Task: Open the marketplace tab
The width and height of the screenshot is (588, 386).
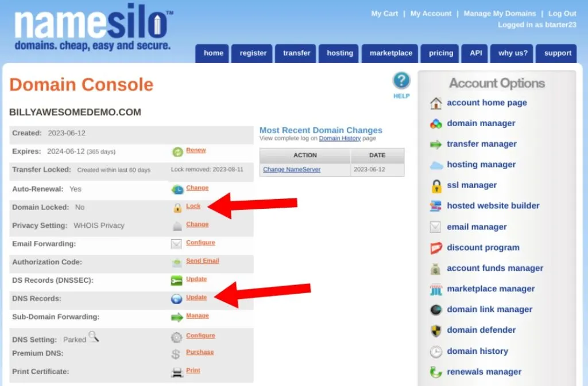Action: (389, 53)
